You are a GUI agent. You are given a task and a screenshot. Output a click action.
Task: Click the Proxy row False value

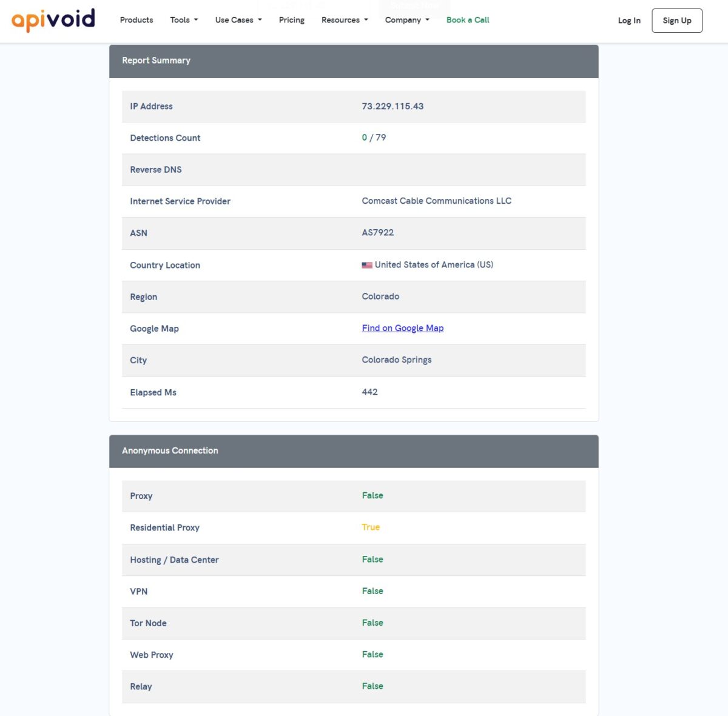[372, 495]
